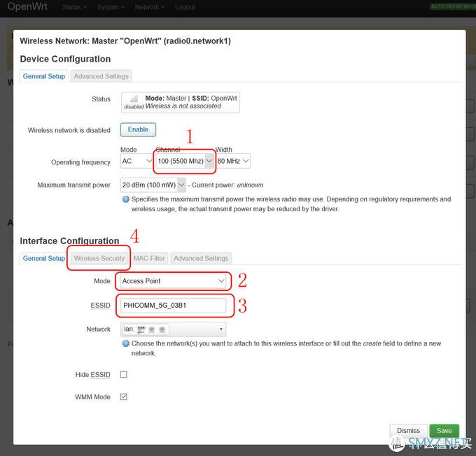Open the Mode AC dropdown
The image size is (476, 456).
click(x=136, y=161)
